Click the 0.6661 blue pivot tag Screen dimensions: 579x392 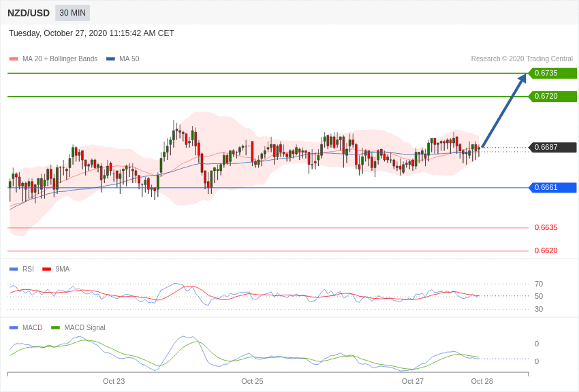coord(552,187)
